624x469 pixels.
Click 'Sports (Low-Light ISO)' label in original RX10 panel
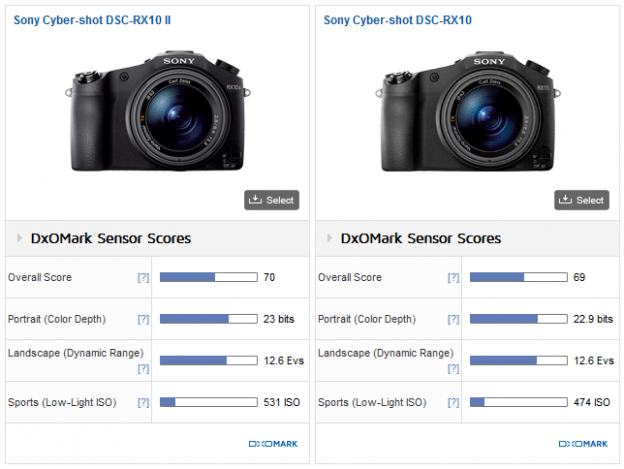click(372, 403)
